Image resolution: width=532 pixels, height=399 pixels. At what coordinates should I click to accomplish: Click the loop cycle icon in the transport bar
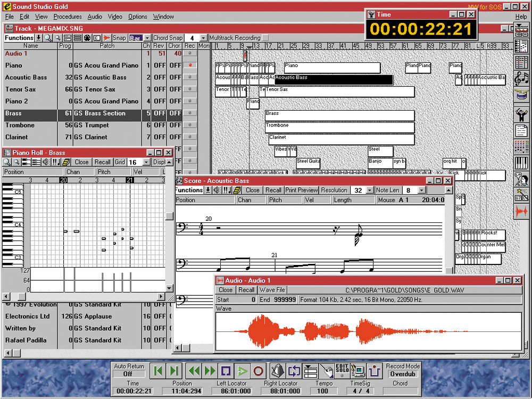[x=294, y=371]
